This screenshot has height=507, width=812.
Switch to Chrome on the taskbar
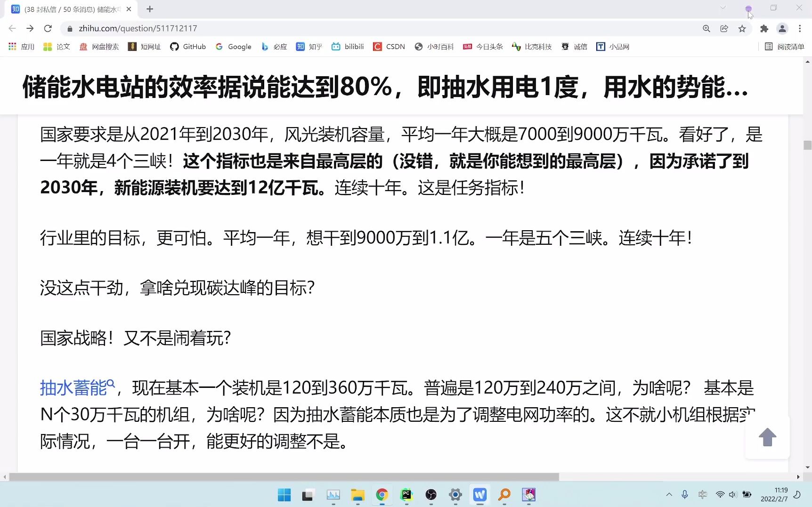tap(382, 495)
